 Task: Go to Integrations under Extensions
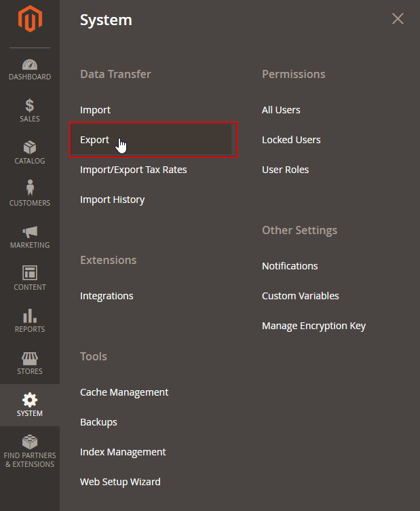[107, 296]
